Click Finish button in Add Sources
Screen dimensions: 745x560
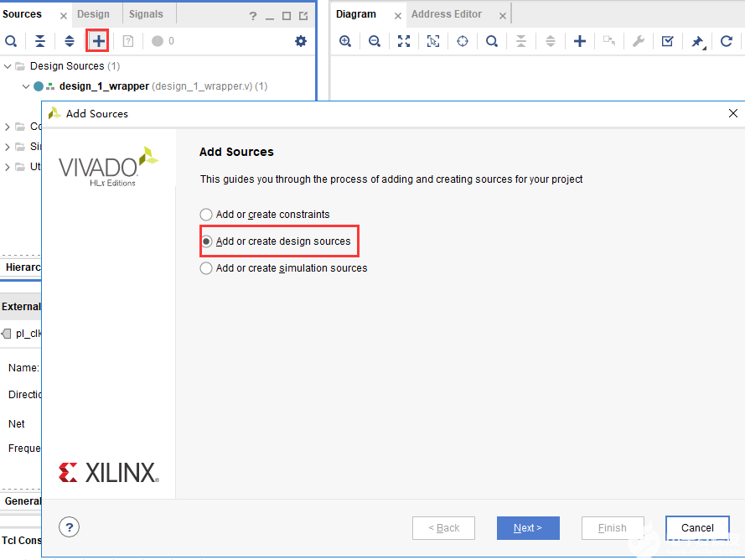613,527
